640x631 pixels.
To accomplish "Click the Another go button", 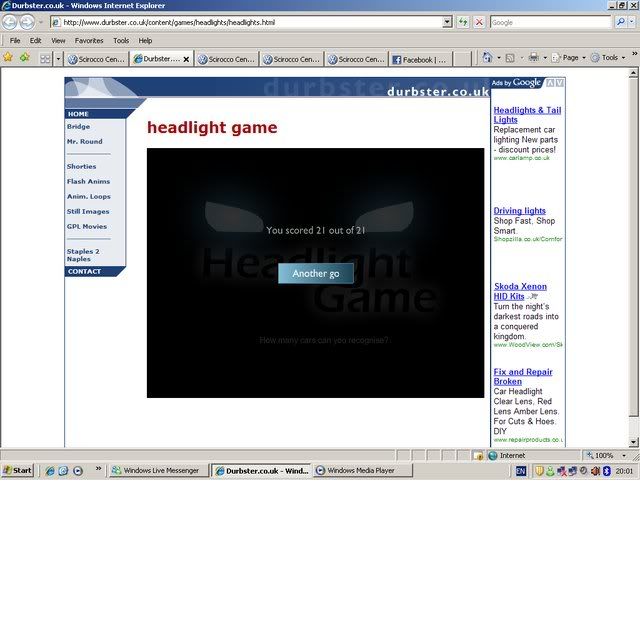I will tap(315, 273).
